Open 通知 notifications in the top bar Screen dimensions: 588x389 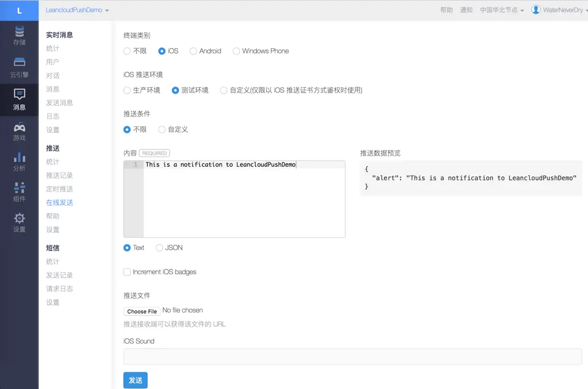coord(466,10)
